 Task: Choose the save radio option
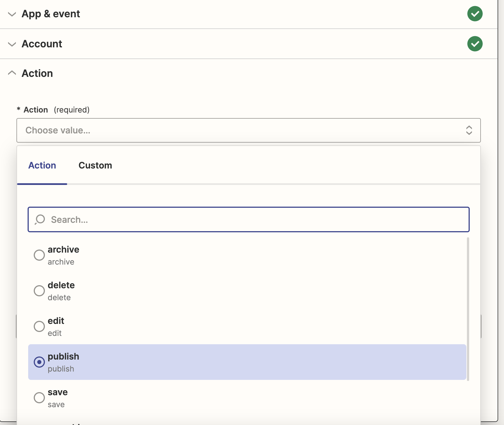click(x=39, y=398)
